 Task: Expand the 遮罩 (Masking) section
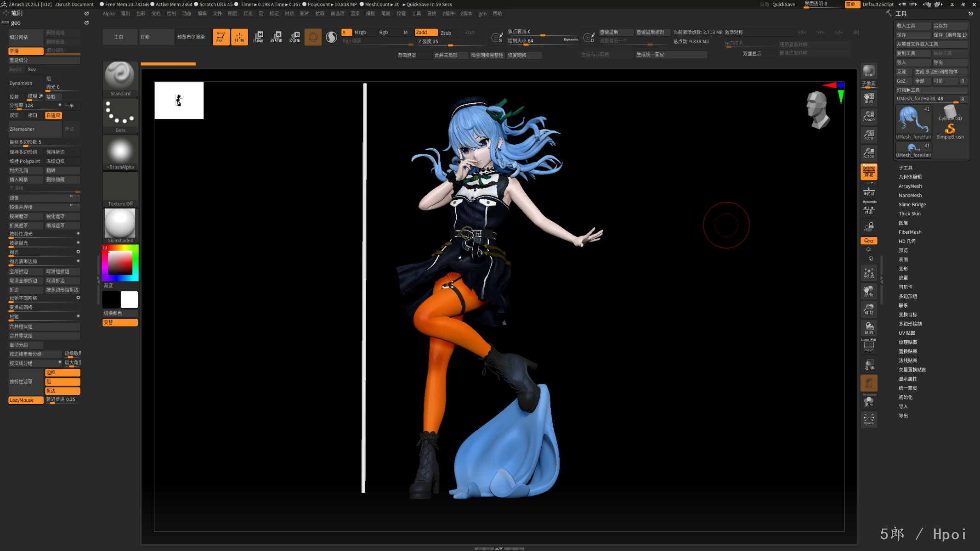[x=903, y=278]
